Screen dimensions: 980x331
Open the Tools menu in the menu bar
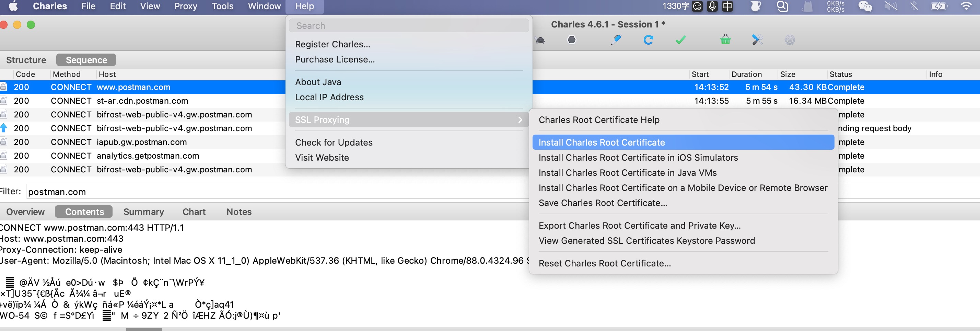coord(223,6)
